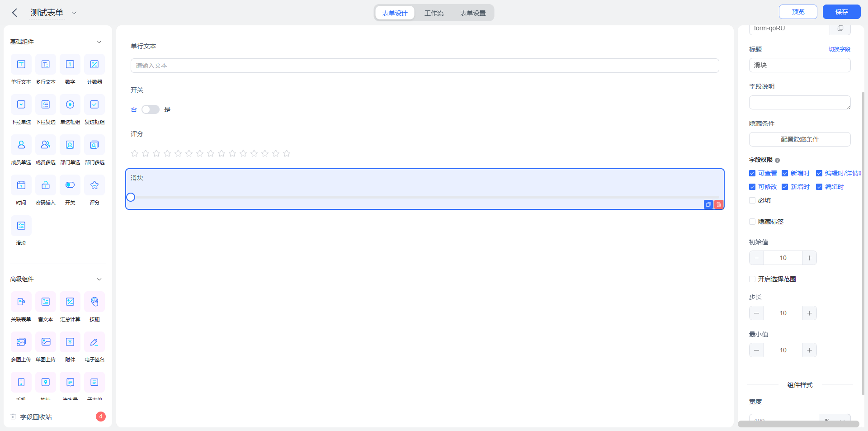Click the 保存 button
The height and width of the screenshot is (431, 868).
[841, 12]
